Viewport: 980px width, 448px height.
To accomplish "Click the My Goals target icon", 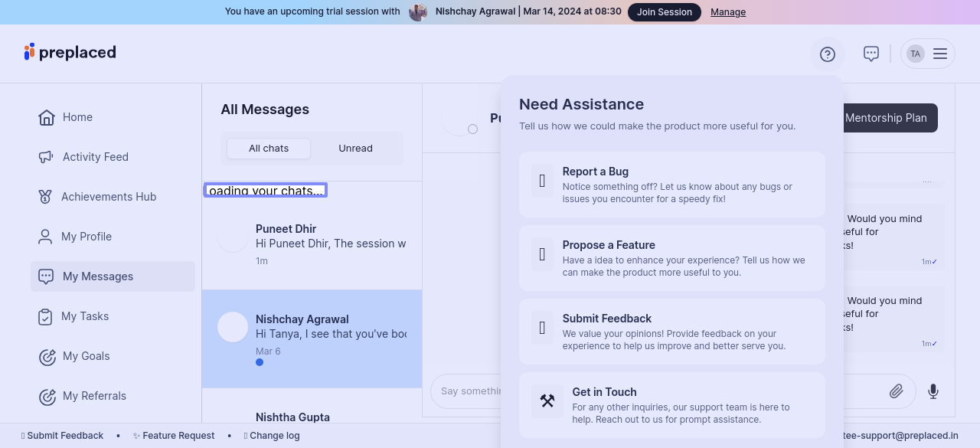I will pyautogui.click(x=47, y=356).
